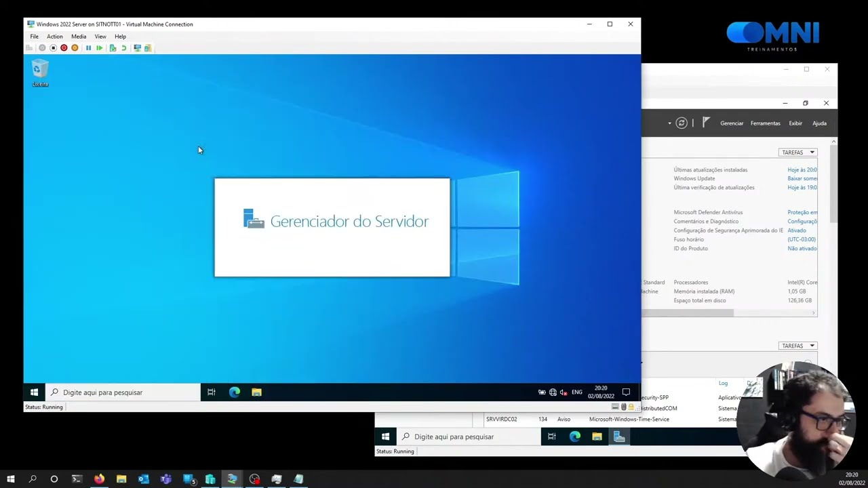Screen dimensions: 868x488
Task: Open the File menu in Virtual Machine Connection
Action: coord(34,37)
